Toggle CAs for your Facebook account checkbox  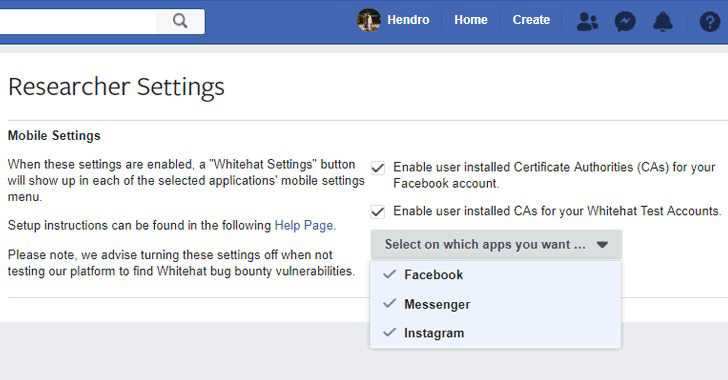point(378,168)
